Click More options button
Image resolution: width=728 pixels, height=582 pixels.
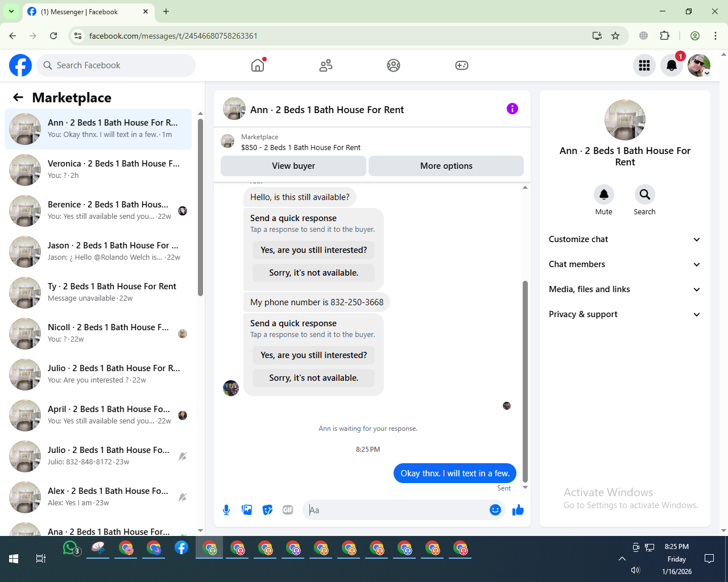click(x=446, y=166)
